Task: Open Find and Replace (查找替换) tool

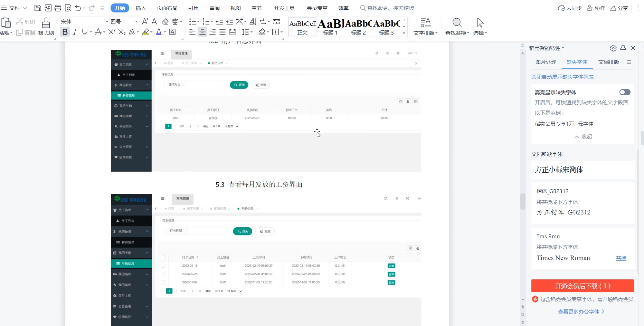Action: coord(457,27)
